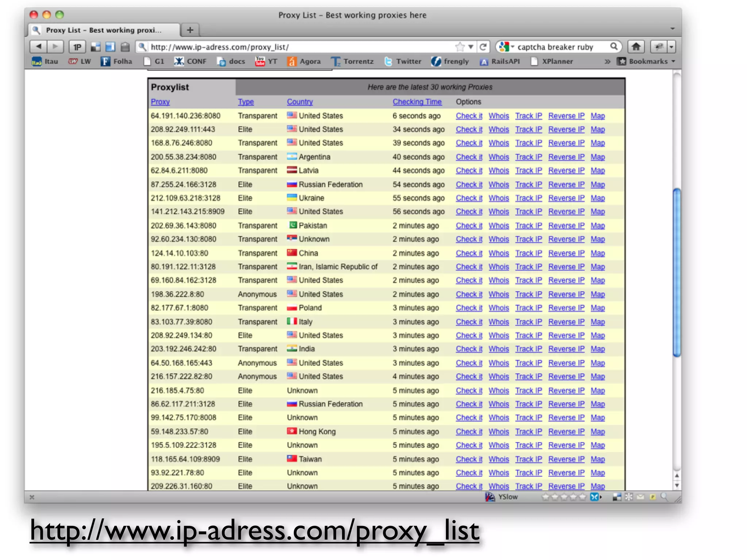This screenshot has height=560, width=747.
Task: Click Track IP for Argentina proxy
Action: pos(529,157)
